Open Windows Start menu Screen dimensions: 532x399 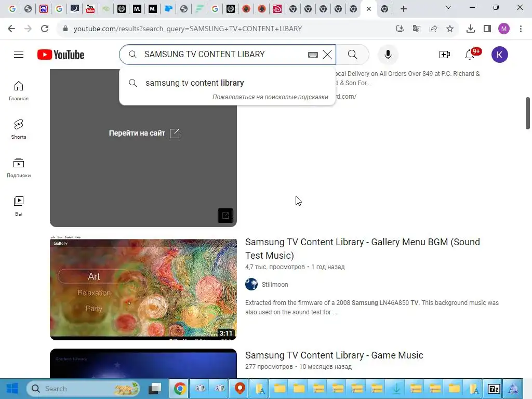coord(12,389)
